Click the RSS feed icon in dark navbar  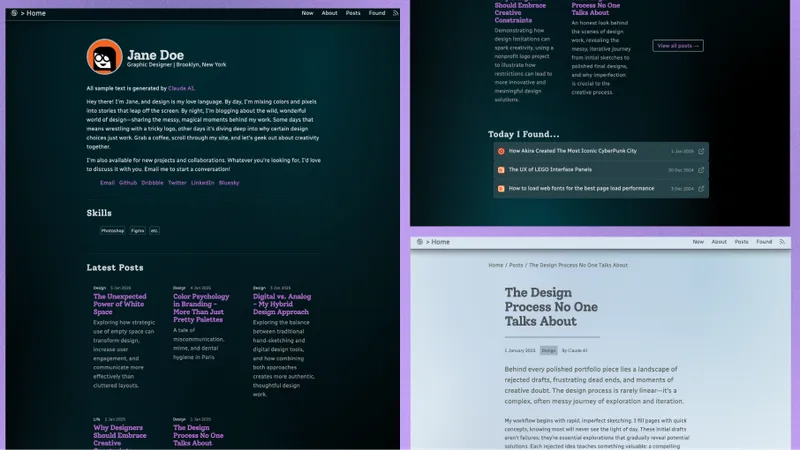[396, 13]
